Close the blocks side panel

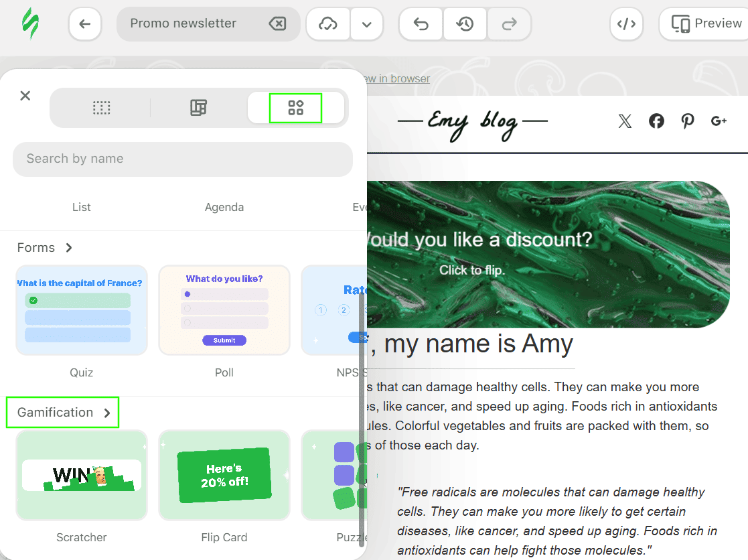25,96
